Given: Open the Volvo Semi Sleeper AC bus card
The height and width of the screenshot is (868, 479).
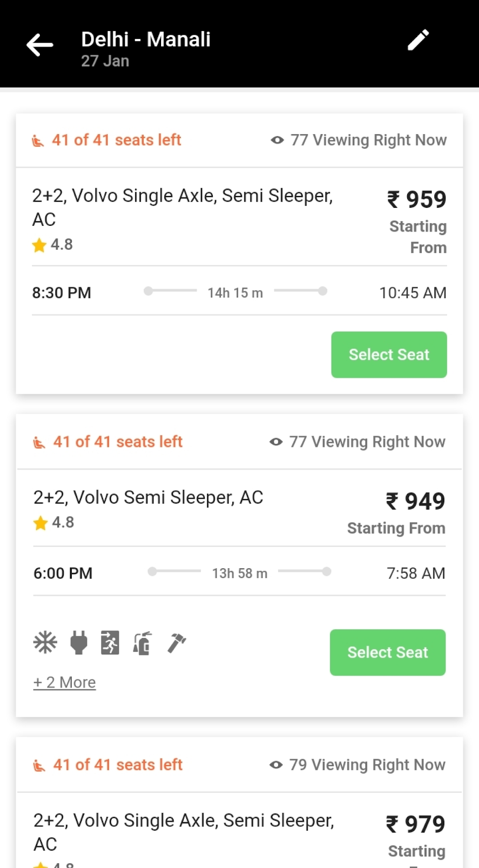Looking at the screenshot, I should 148,497.
